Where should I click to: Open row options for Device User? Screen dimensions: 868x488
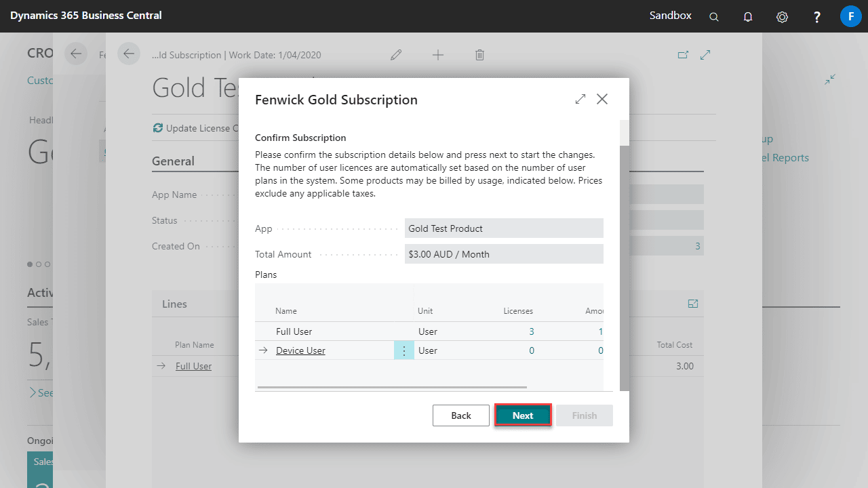404,350
